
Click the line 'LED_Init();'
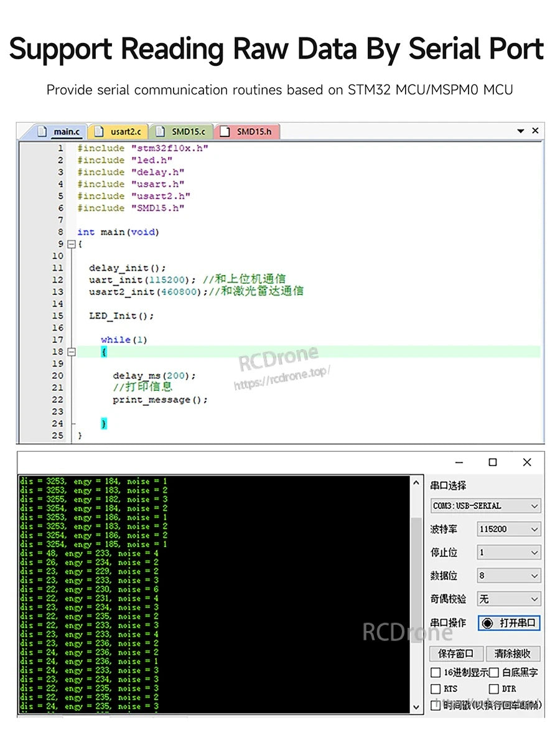point(121,316)
